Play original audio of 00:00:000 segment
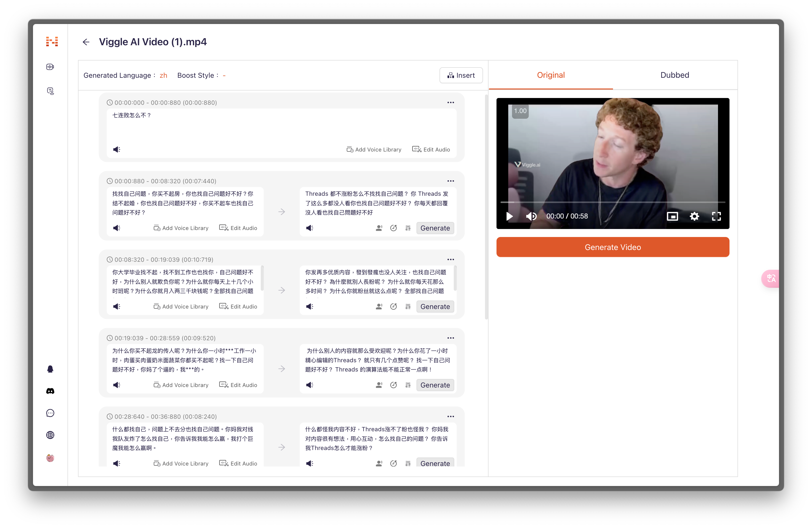This screenshot has height=528, width=812. click(x=117, y=149)
